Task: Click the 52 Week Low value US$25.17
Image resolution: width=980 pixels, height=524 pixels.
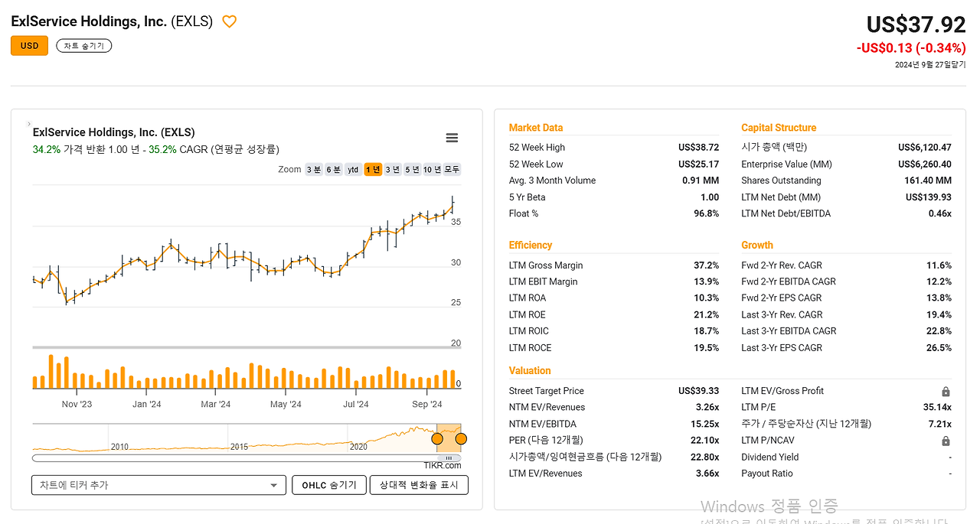Action: (x=698, y=164)
